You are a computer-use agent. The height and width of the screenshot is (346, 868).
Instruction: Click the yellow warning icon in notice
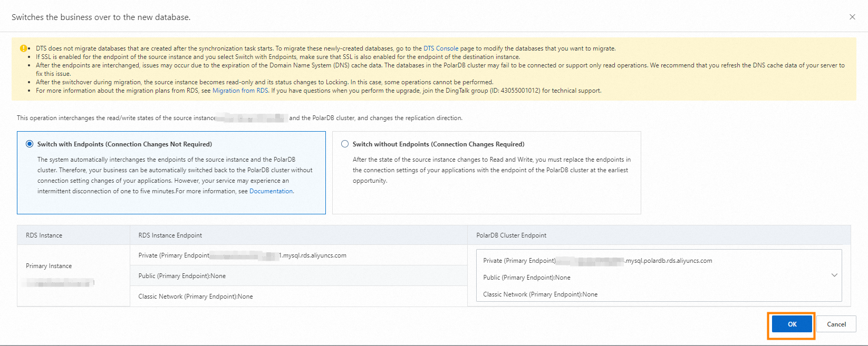24,48
